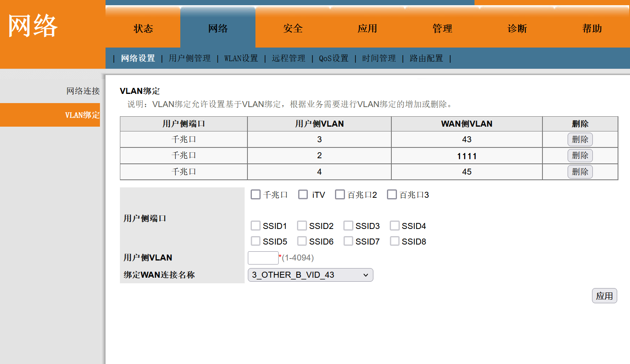Screen dimensions: 630x364
Task: Select QoS设置 submenu item
Action: click(333, 58)
